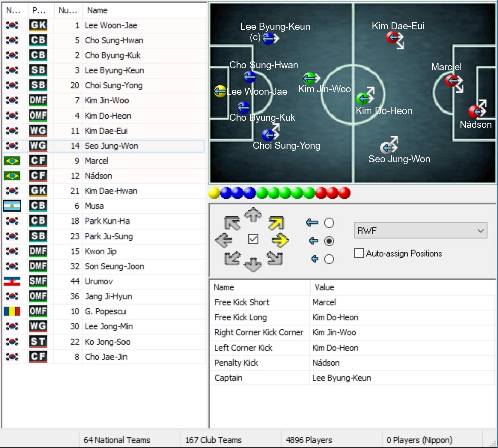498x448 pixels.
Task: Select Right Corner Kick Corner row
Action: pyautogui.click(x=352, y=332)
